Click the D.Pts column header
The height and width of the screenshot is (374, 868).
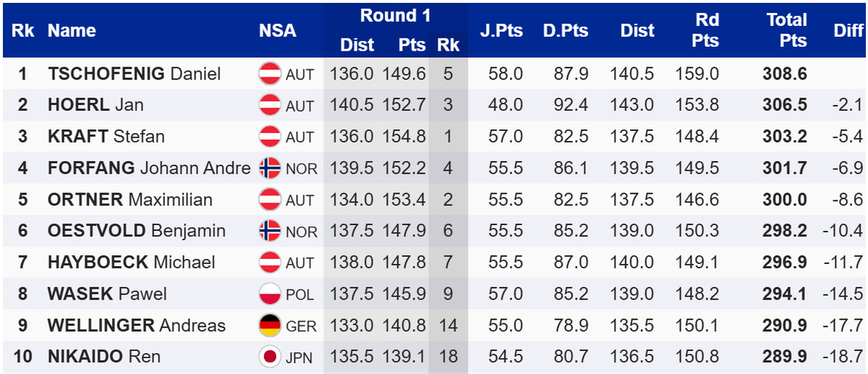pyautogui.click(x=566, y=30)
